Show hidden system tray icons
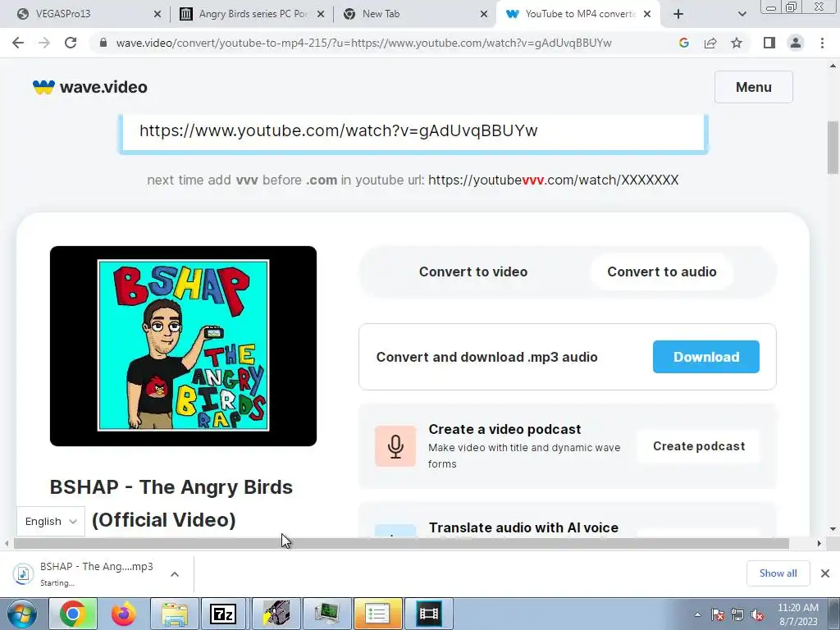This screenshot has height=630, width=840. click(x=697, y=614)
